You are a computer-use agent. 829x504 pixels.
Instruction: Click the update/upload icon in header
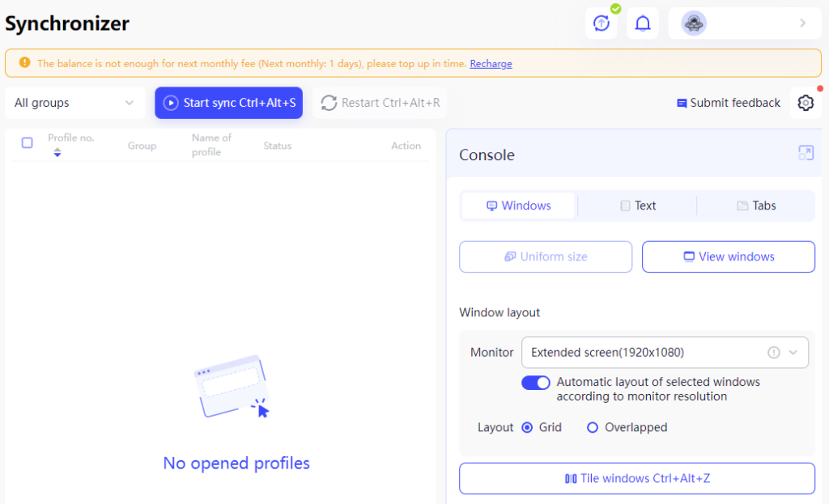pos(602,23)
